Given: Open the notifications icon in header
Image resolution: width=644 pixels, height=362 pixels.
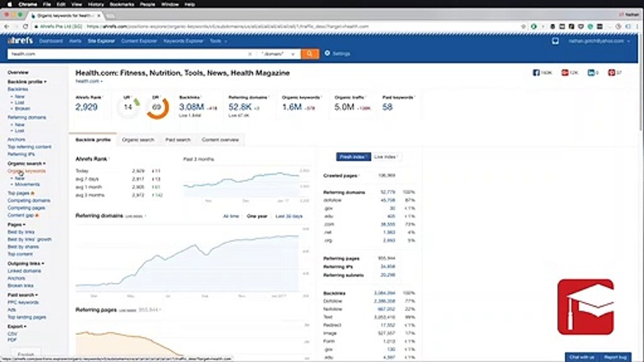Looking at the screenshot, I should (x=555, y=41).
